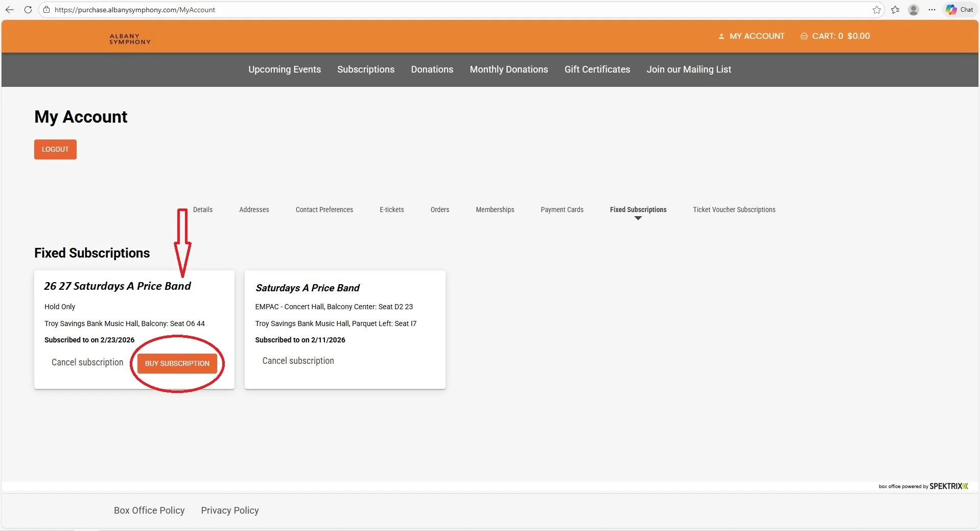
Task: Open the Subscriptions menu item
Action: coord(365,70)
